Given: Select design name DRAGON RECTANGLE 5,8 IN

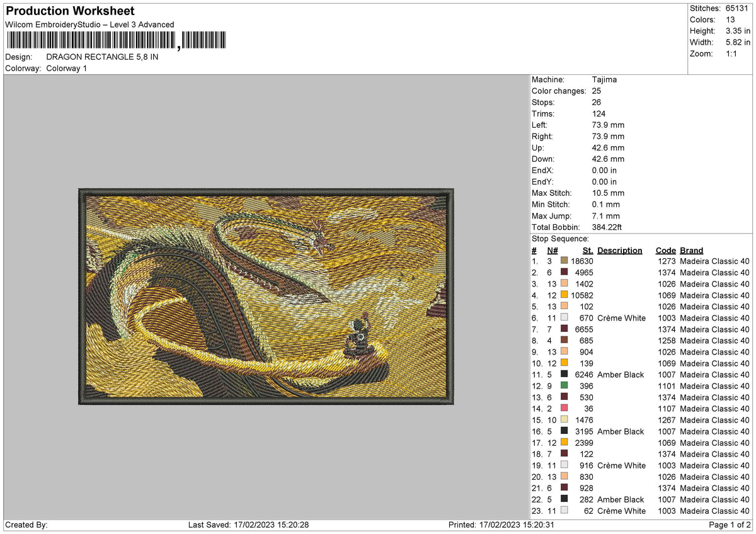Looking at the screenshot, I should click(103, 57).
